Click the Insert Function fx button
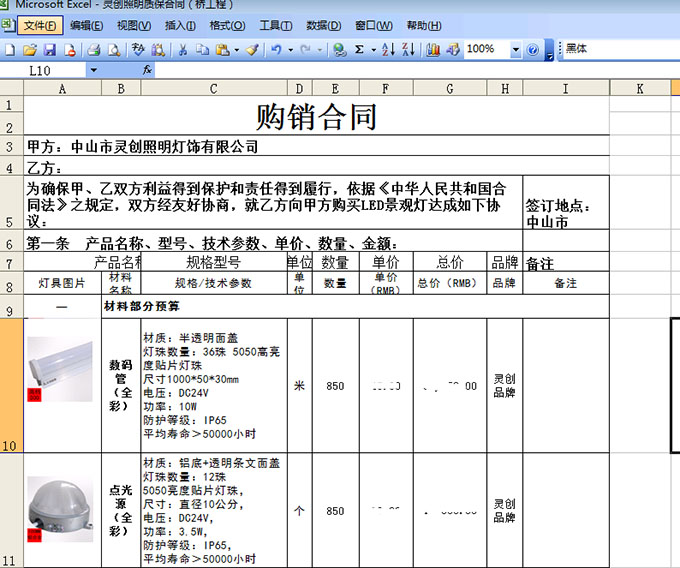Screen dimensions: 680x568 pos(147,70)
